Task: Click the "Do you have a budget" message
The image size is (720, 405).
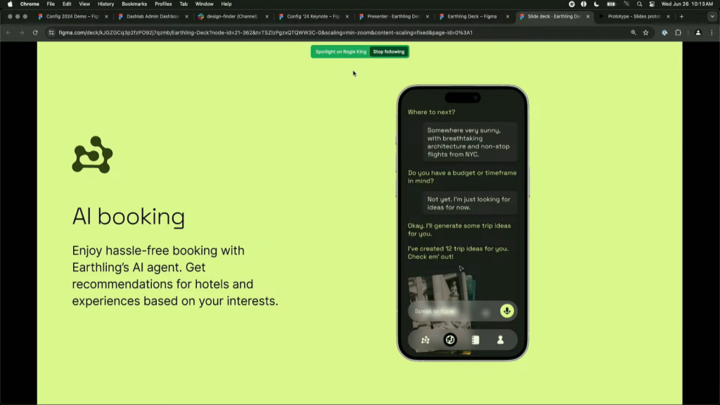Action: (x=462, y=177)
